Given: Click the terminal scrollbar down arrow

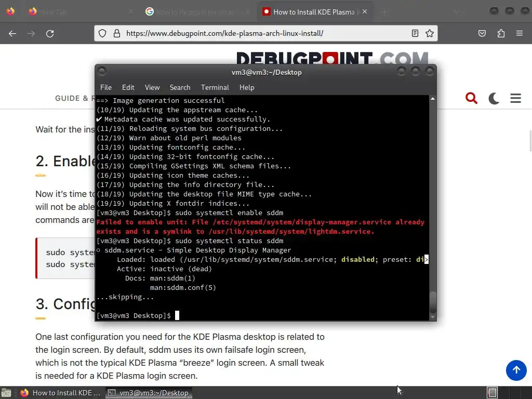Looking at the screenshot, I should point(433,317).
